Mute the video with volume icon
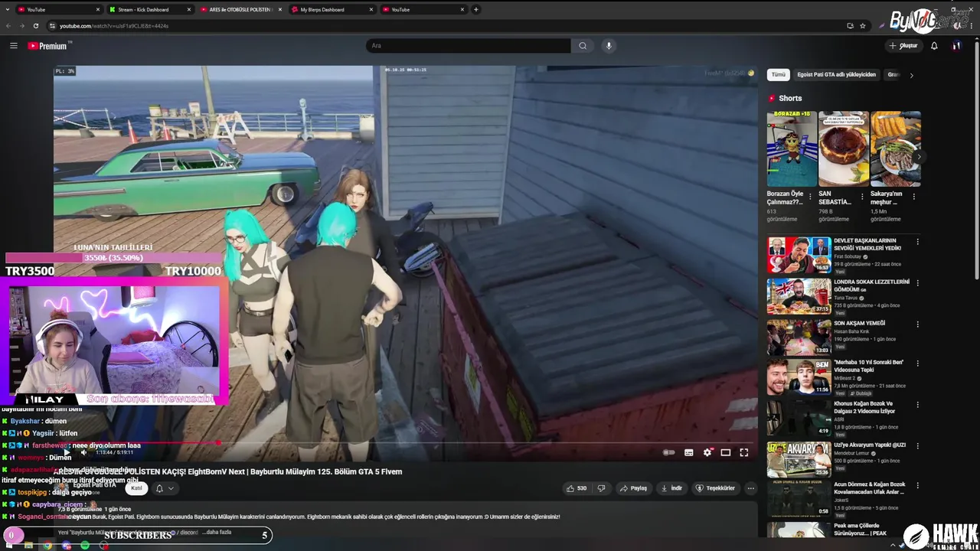The image size is (980, 551). pyautogui.click(x=84, y=452)
